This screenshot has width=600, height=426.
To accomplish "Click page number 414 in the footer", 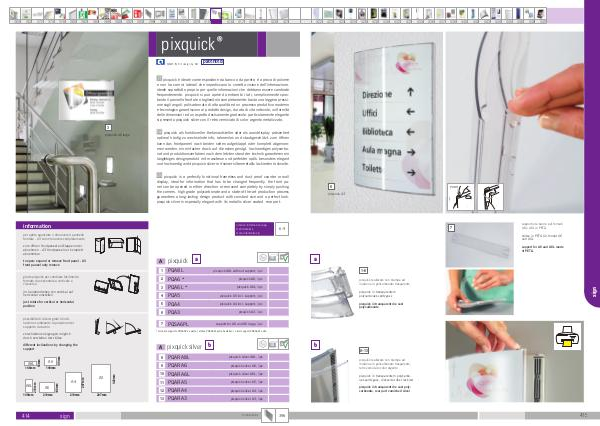I will (x=26, y=416).
